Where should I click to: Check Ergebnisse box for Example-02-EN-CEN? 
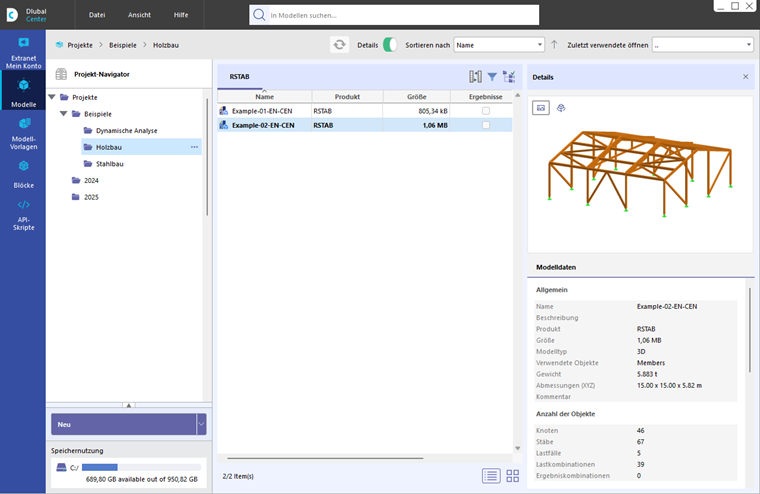click(x=486, y=125)
